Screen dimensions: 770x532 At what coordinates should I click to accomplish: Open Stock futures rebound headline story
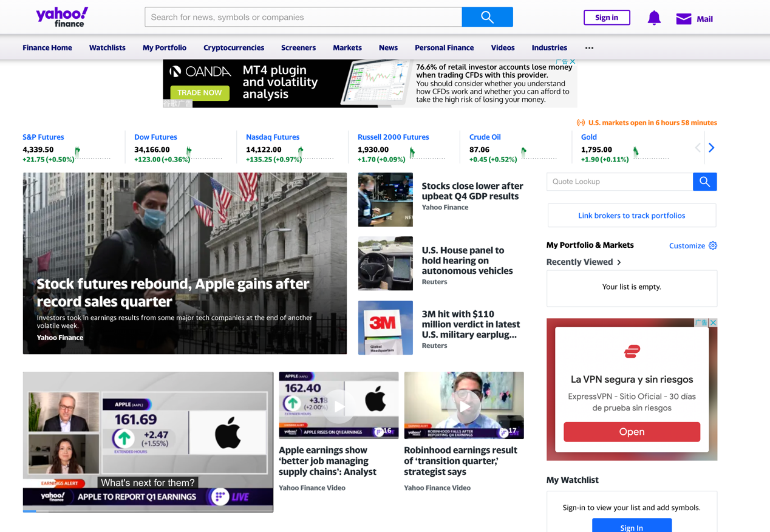pyautogui.click(x=173, y=292)
